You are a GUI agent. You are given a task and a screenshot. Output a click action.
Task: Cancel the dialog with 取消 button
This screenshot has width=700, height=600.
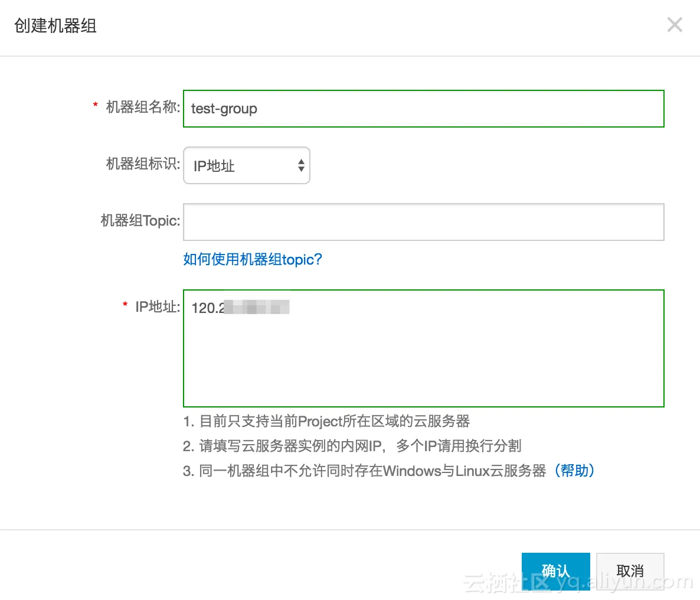pos(630,572)
